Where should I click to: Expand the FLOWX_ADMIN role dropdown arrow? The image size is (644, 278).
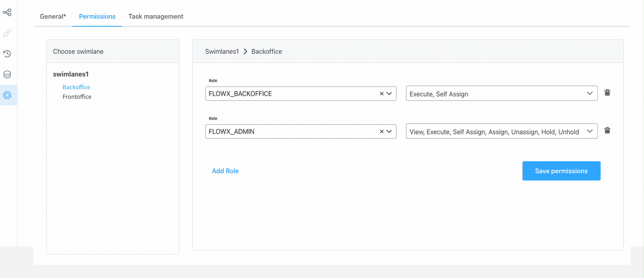click(x=390, y=131)
